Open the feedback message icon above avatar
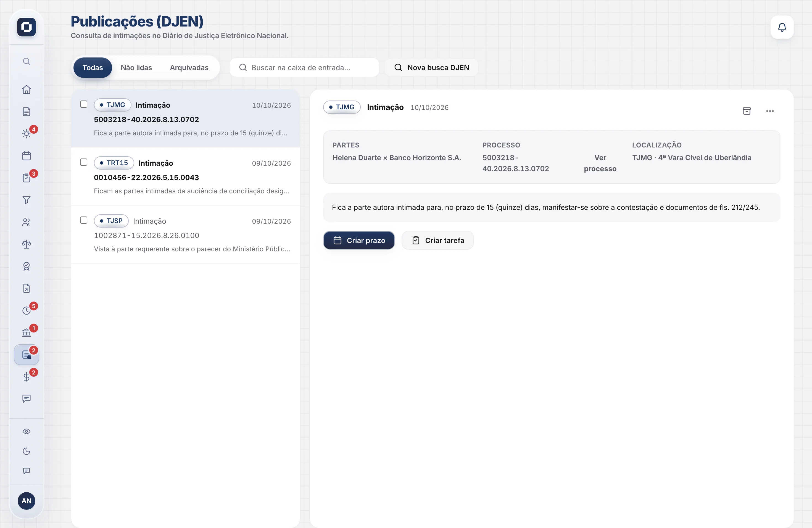The width and height of the screenshot is (812, 528). click(26, 471)
